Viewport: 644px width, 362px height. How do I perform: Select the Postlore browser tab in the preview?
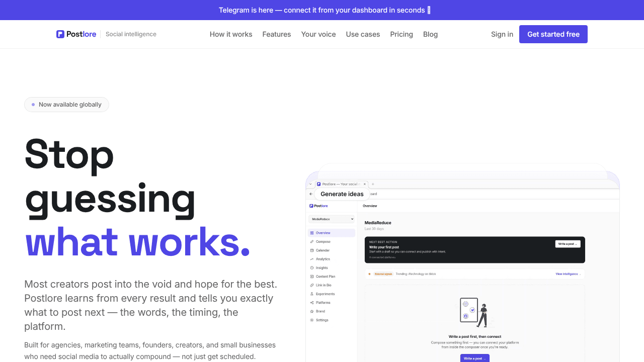point(342,184)
